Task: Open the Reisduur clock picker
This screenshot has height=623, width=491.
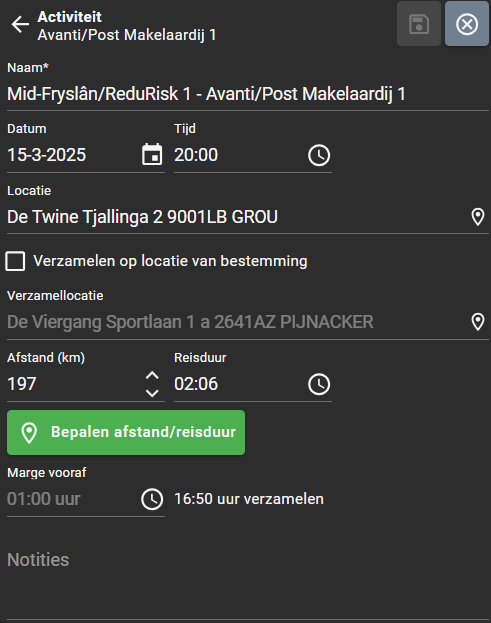Action: (319, 384)
